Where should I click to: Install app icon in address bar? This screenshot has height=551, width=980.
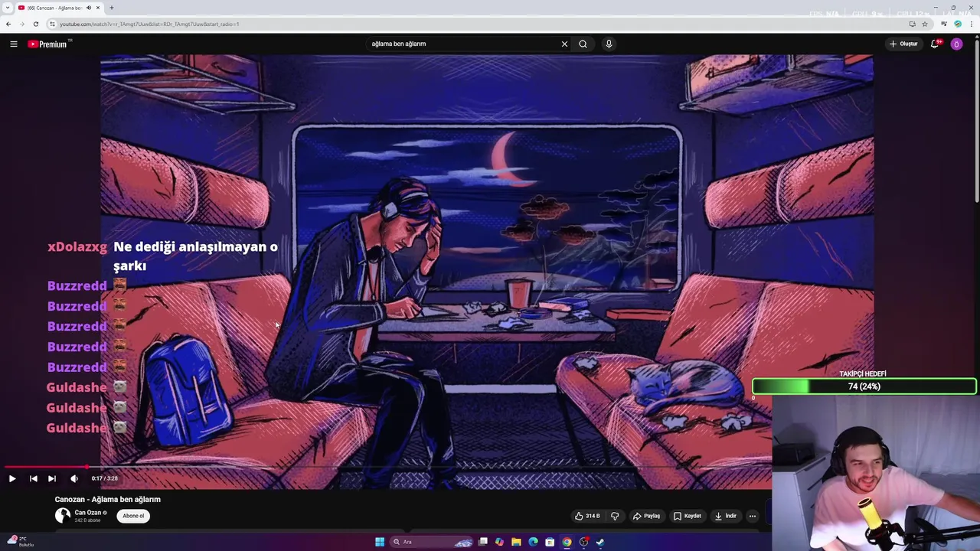pyautogui.click(x=912, y=24)
